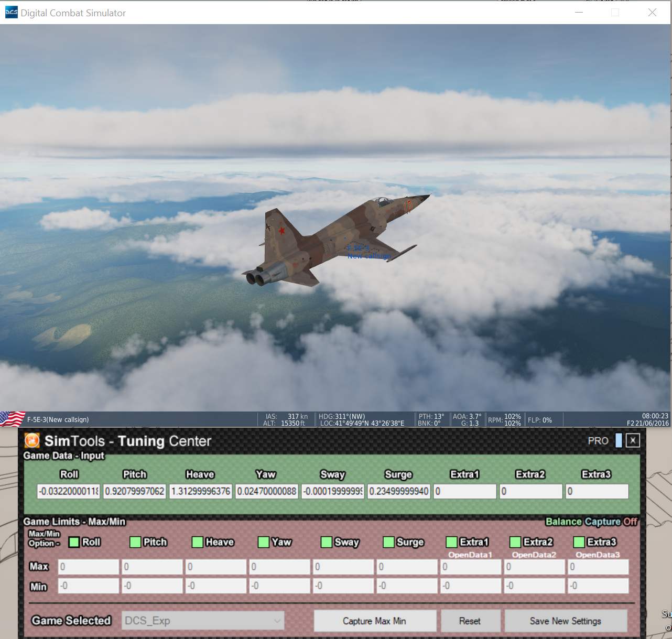Click the Yaw Min limit field
The image size is (672, 639).
[x=280, y=586]
